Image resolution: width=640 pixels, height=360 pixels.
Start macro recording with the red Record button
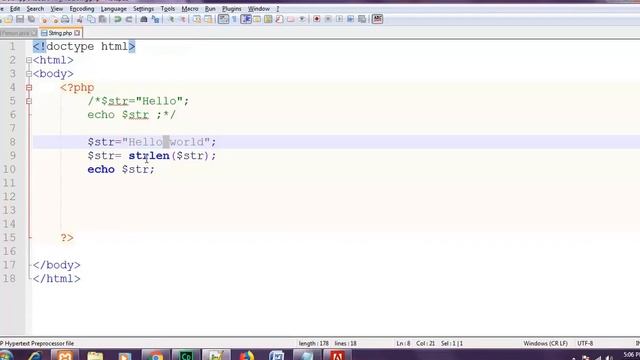coord(316,19)
